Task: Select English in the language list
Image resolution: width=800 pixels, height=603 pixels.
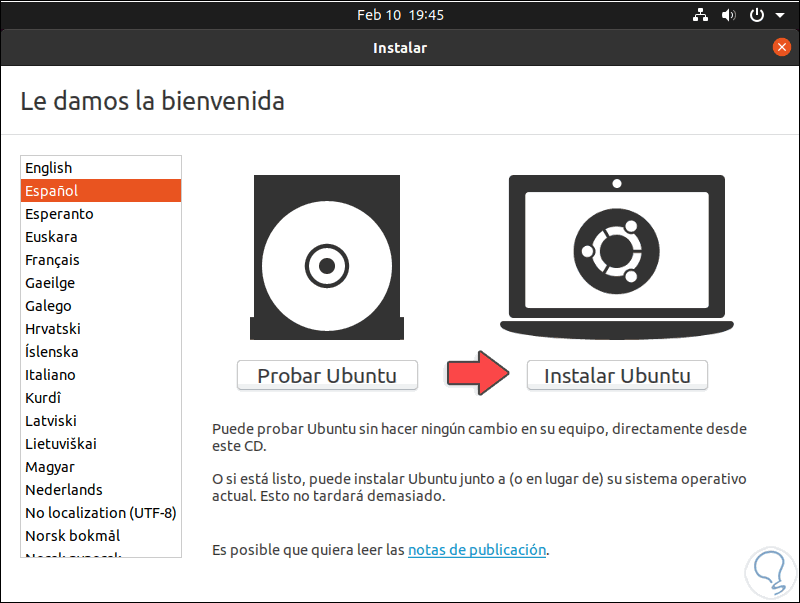Action: point(101,168)
